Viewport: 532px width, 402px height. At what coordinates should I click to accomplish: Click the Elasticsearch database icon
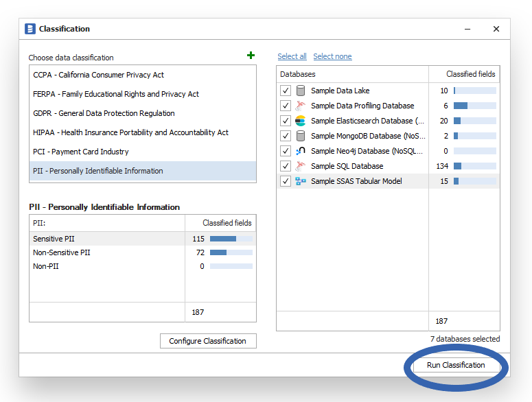(300, 121)
